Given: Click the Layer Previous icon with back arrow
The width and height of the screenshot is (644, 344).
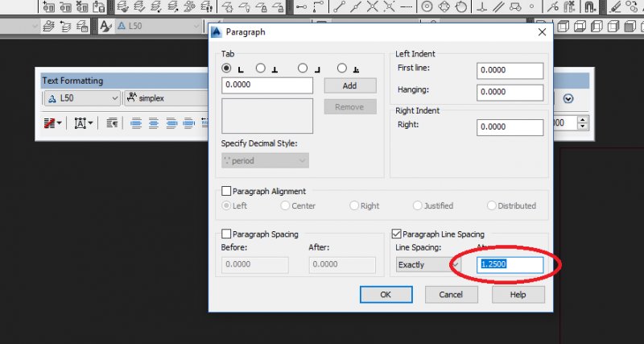Looking at the screenshot, I should click(65, 26).
